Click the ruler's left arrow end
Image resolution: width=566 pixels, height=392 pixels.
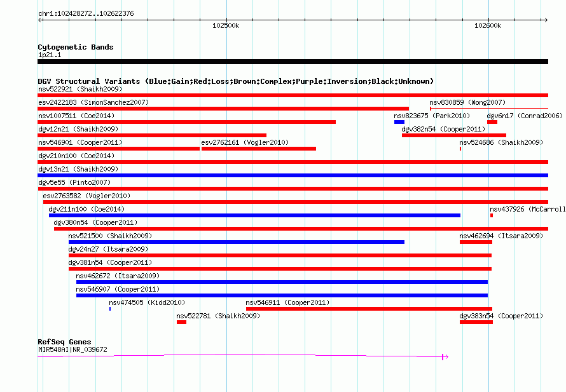[40, 20]
